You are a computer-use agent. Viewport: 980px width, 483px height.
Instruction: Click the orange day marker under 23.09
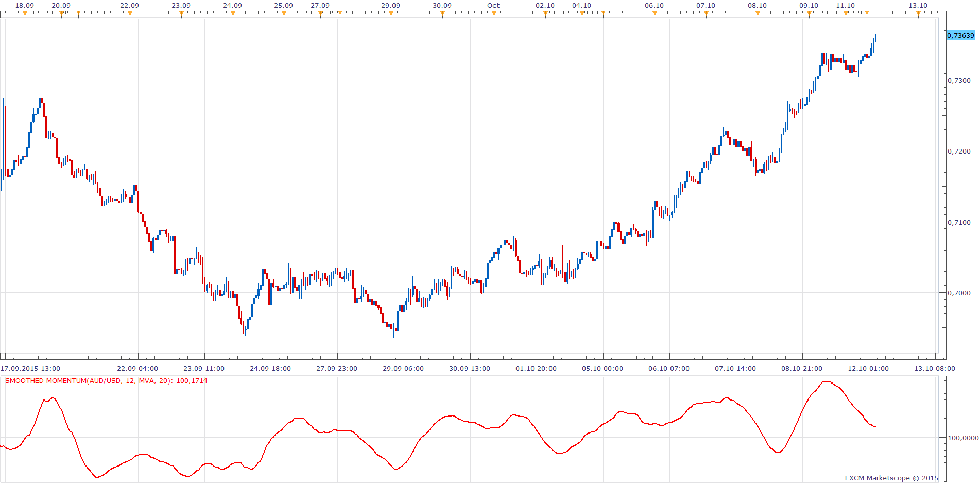(x=181, y=14)
